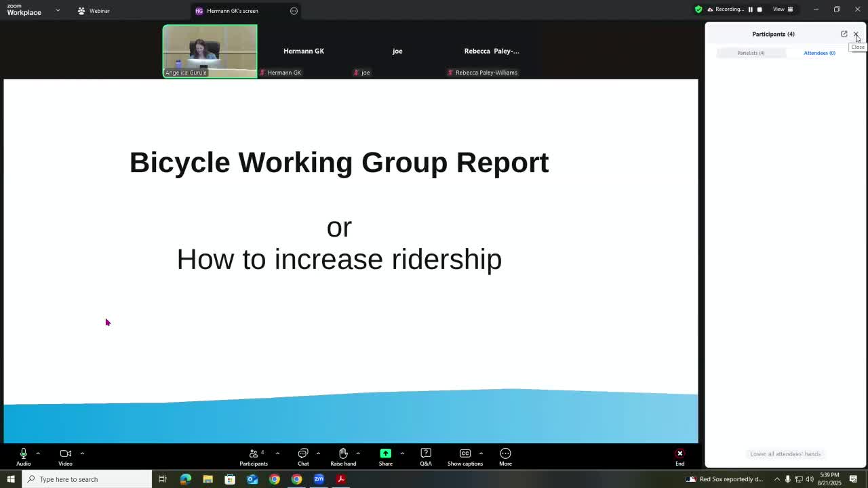
Task: Expand the Audio options arrow
Action: (38, 453)
